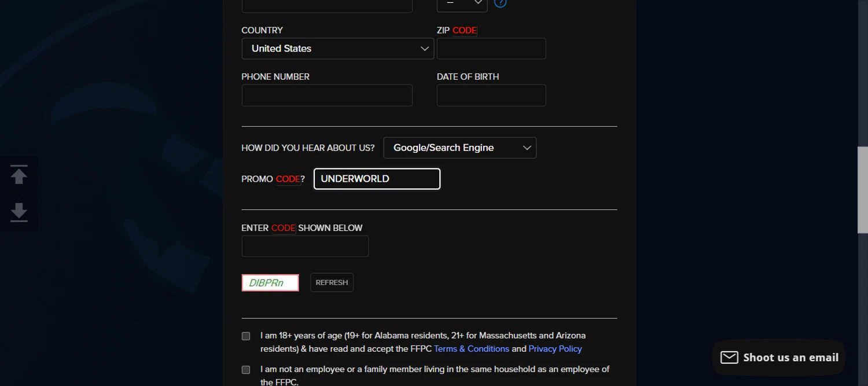The height and width of the screenshot is (386, 868).
Task: Click the DATE OF BIRTH label text
Action: pos(468,76)
